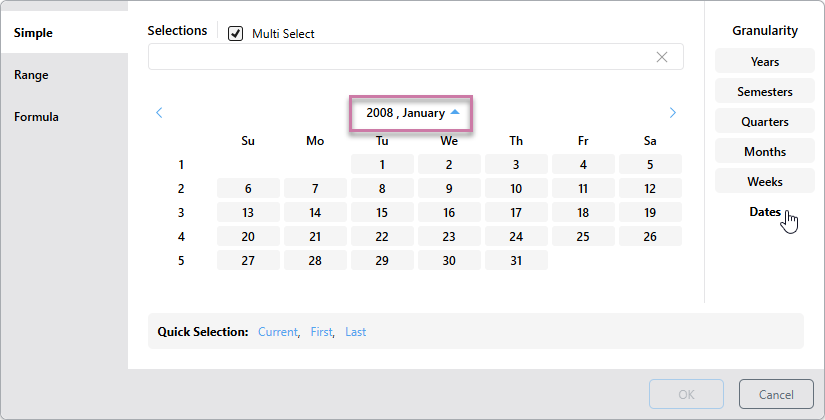The height and width of the screenshot is (420, 825).
Task: Select the Simple tab
Action: click(x=33, y=33)
